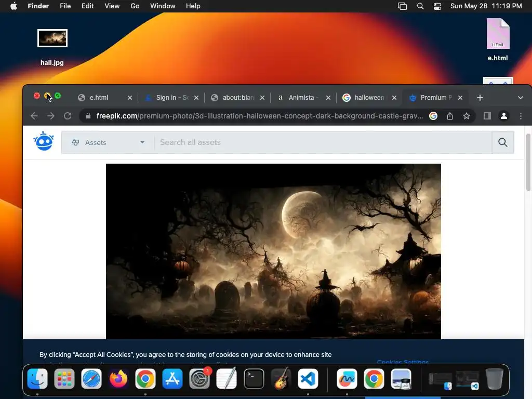Screen dimensions: 532x399
Task: Open the Trash in the Dock
Action: click(495, 379)
